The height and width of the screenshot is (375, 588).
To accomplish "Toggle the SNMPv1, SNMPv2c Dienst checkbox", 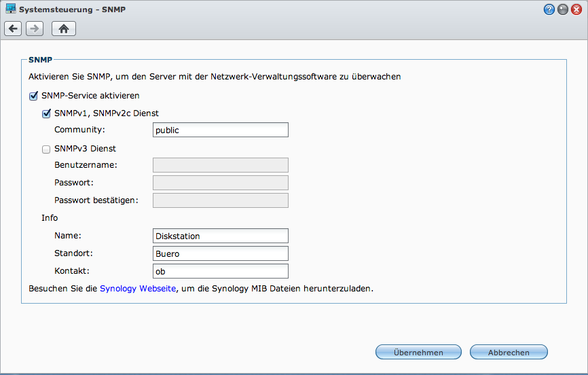I will pyautogui.click(x=46, y=113).
